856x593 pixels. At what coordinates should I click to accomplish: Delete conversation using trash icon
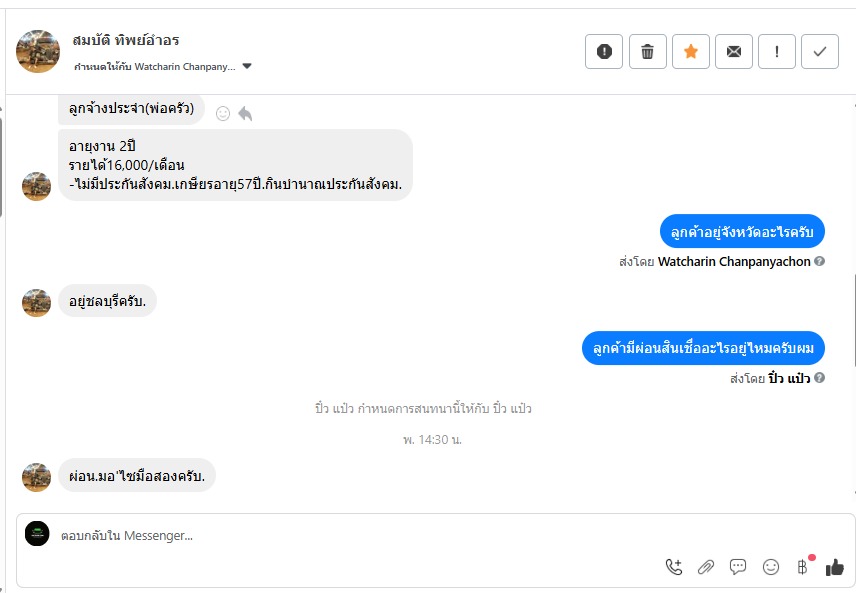tap(647, 51)
